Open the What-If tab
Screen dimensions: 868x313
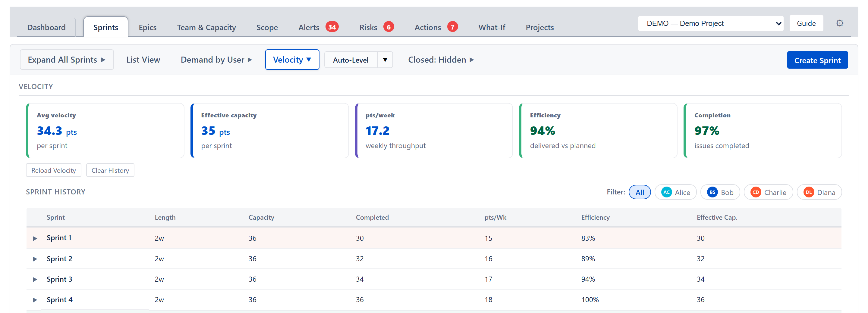point(492,27)
